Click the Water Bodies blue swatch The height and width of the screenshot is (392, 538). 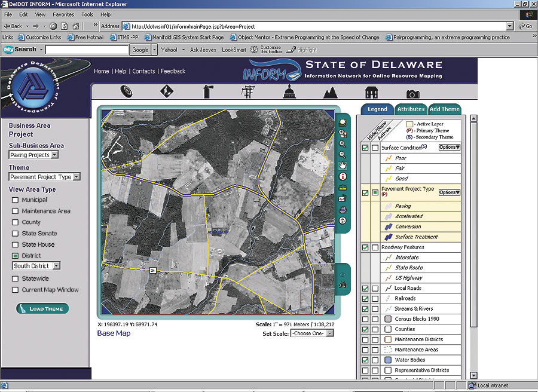[388, 360]
